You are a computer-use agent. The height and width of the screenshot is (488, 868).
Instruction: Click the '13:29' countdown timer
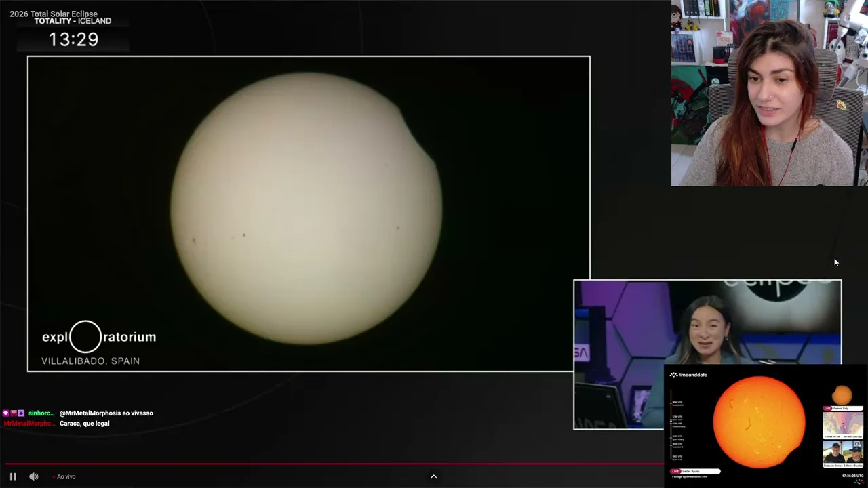pyautogui.click(x=73, y=39)
